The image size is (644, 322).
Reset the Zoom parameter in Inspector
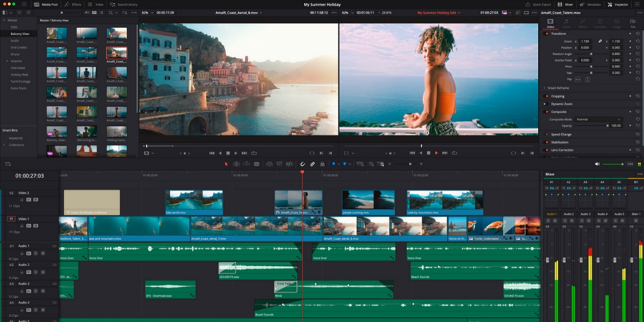[x=638, y=41]
